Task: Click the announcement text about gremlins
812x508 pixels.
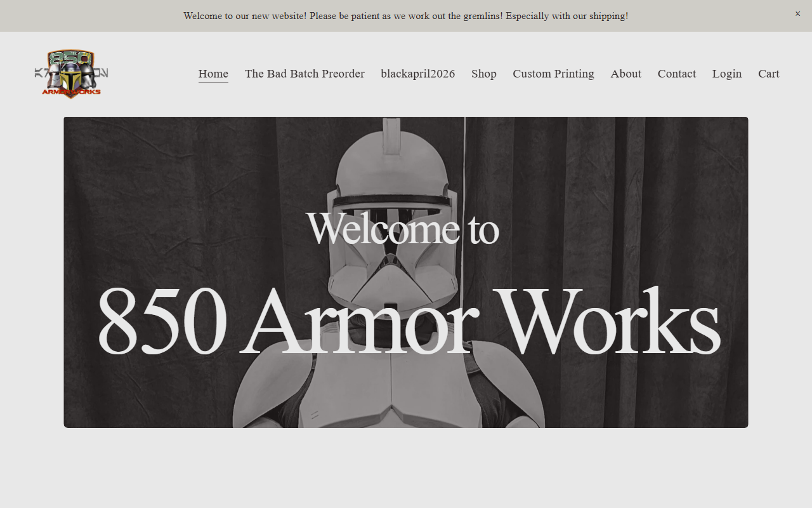Action: point(406,16)
